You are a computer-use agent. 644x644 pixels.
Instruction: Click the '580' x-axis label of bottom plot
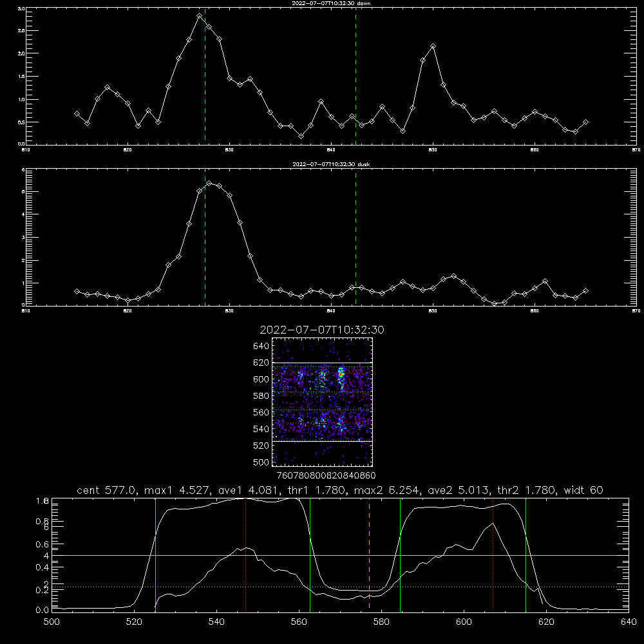(x=381, y=622)
